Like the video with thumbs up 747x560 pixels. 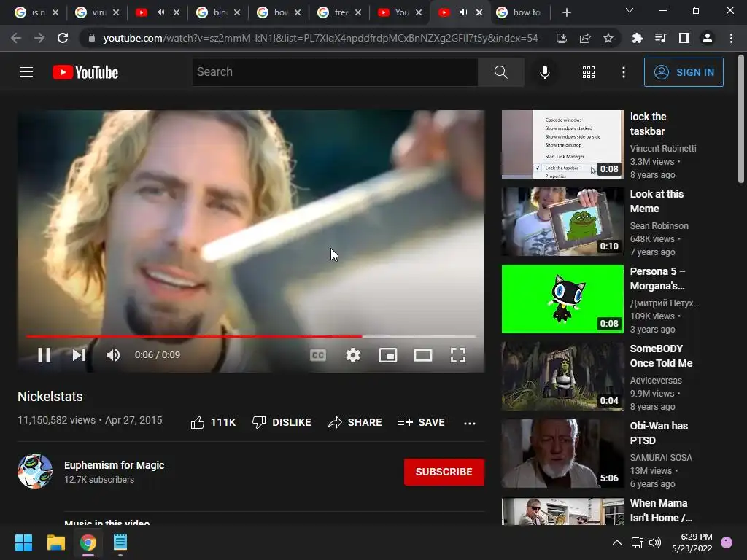(x=213, y=422)
